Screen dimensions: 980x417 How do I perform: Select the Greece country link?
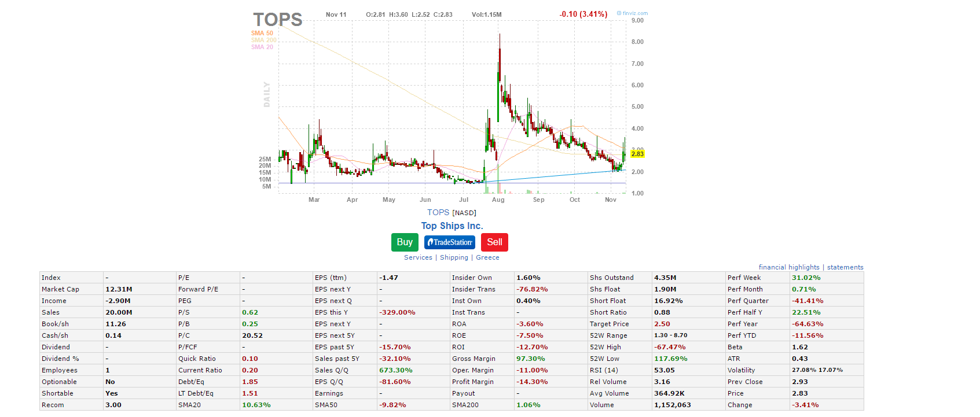pyautogui.click(x=487, y=258)
